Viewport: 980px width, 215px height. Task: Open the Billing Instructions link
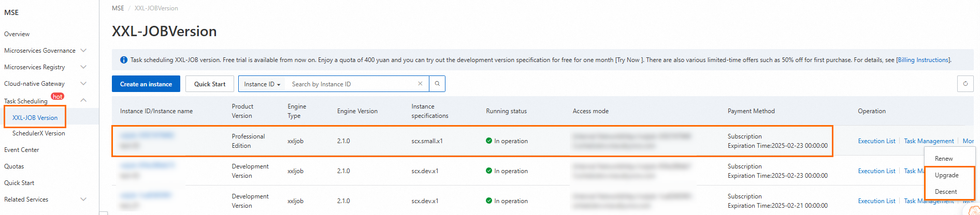[x=923, y=60]
